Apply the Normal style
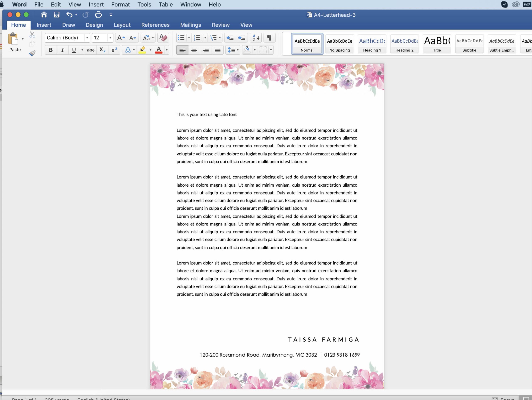The height and width of the screenshot is (400, 532). click(307, 44)
